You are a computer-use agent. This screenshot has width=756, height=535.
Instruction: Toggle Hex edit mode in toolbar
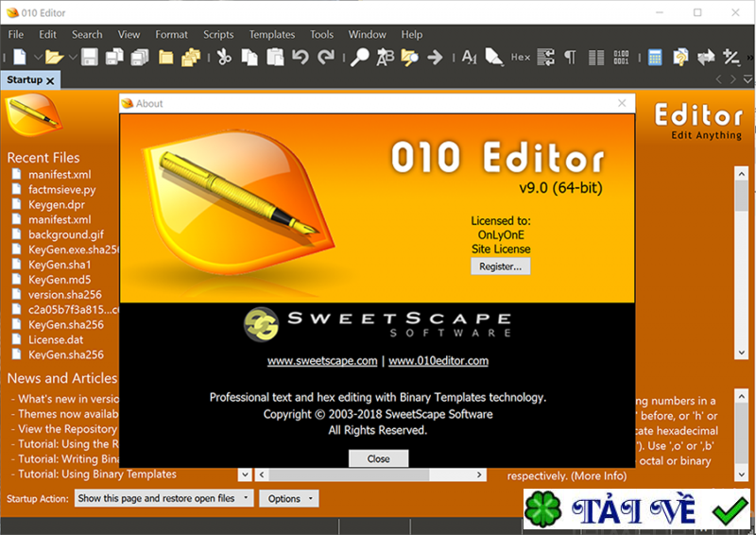[521, 58]
